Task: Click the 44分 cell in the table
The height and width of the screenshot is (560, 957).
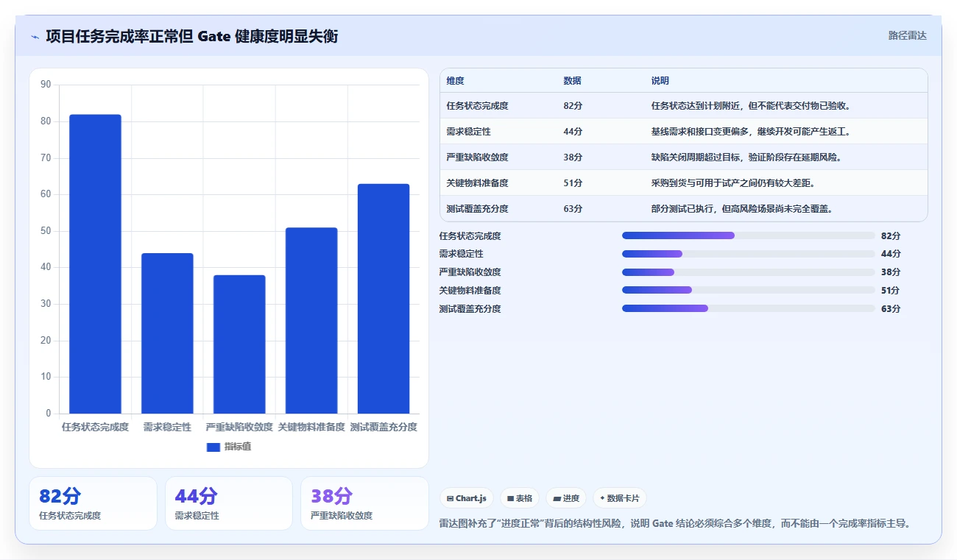Action: 573,132
